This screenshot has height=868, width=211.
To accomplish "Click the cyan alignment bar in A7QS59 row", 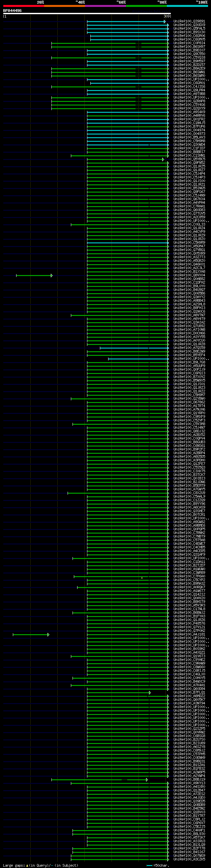I will point(135,348).
